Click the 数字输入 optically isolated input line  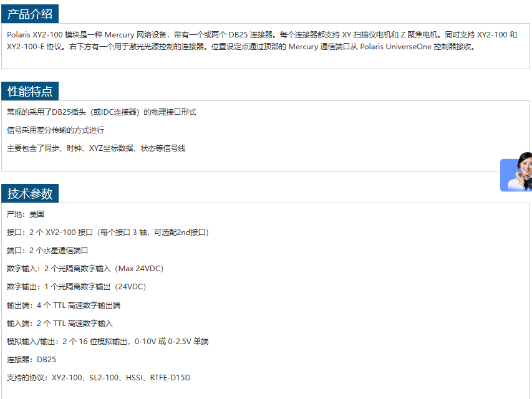click(x=85, y=269)
